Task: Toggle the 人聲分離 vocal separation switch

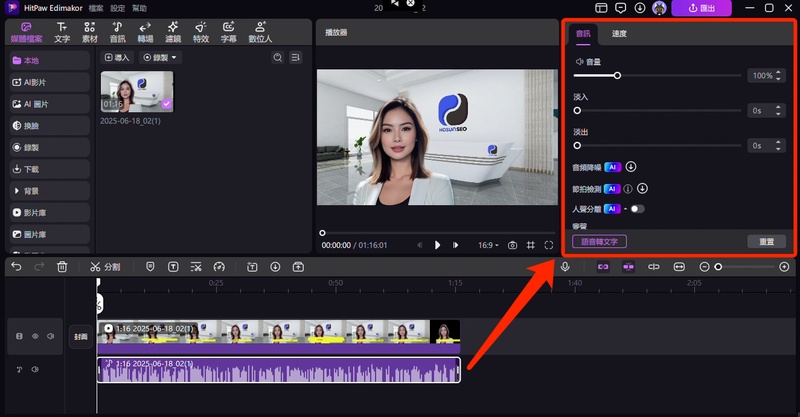Action: point(636,209)
